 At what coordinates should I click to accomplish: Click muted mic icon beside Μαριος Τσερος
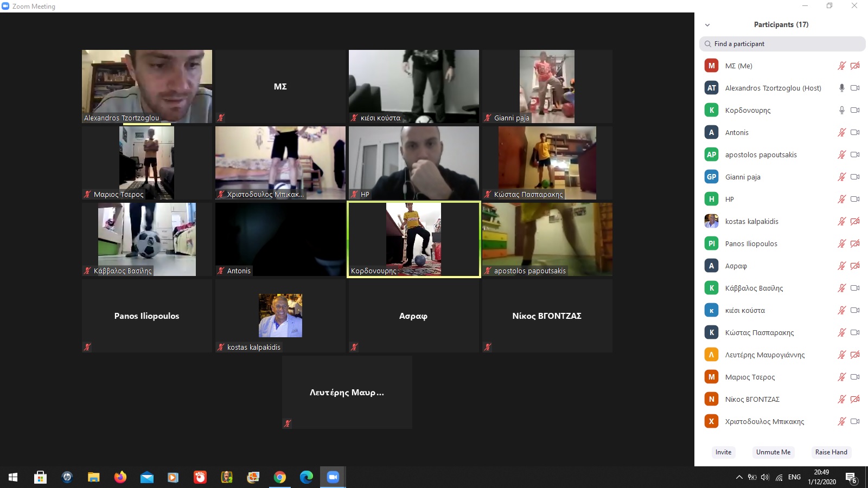coord(841,377)
